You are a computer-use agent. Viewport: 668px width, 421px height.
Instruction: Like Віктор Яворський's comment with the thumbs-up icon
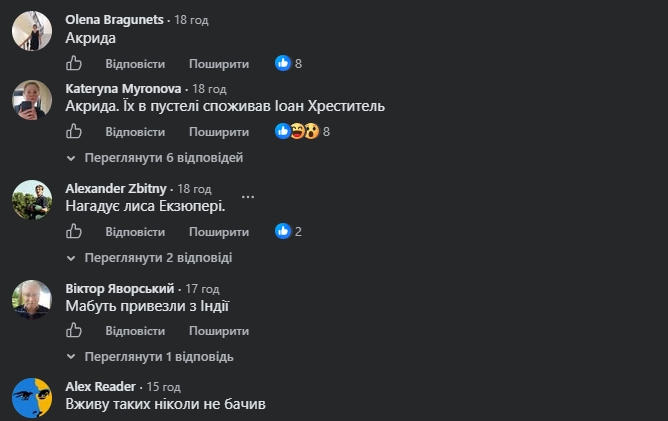[x=74, y=330]
